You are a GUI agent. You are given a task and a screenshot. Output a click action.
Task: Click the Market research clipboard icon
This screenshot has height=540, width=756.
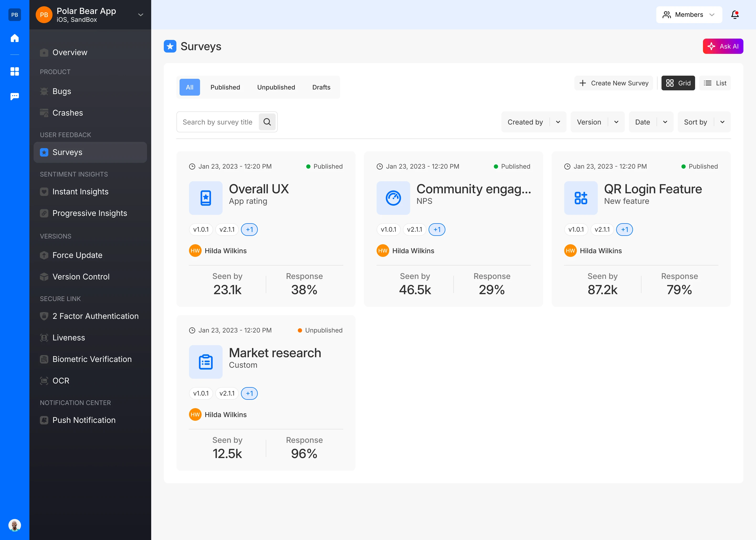[206, 362]
